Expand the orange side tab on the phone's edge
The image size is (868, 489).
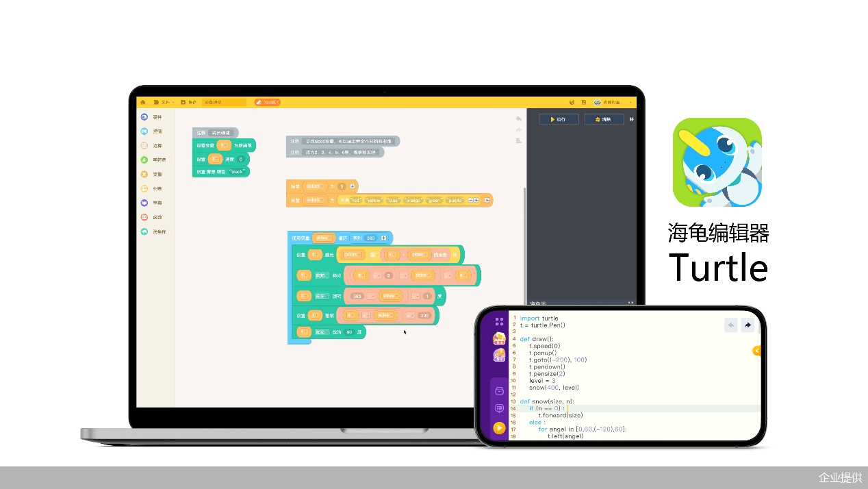pos(757,351)
